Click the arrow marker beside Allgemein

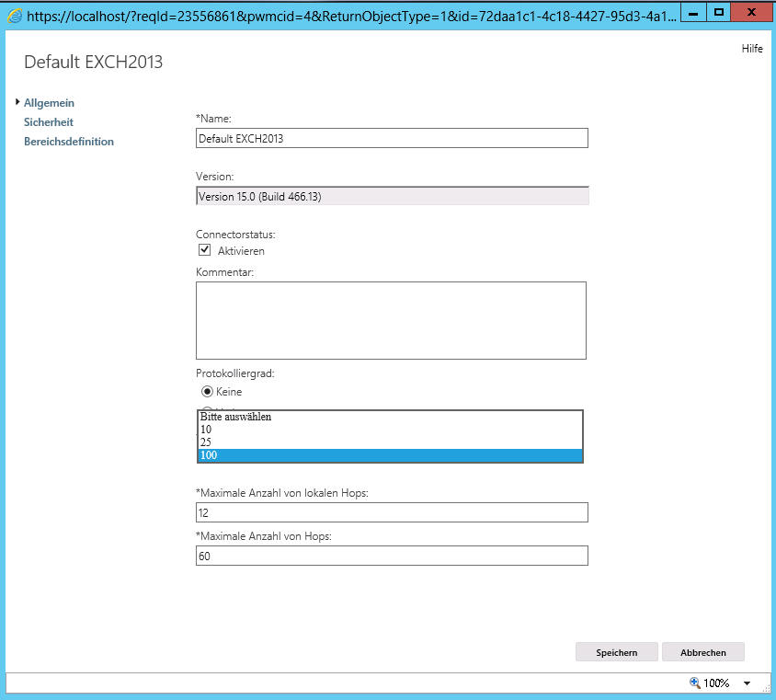[17, 102]
